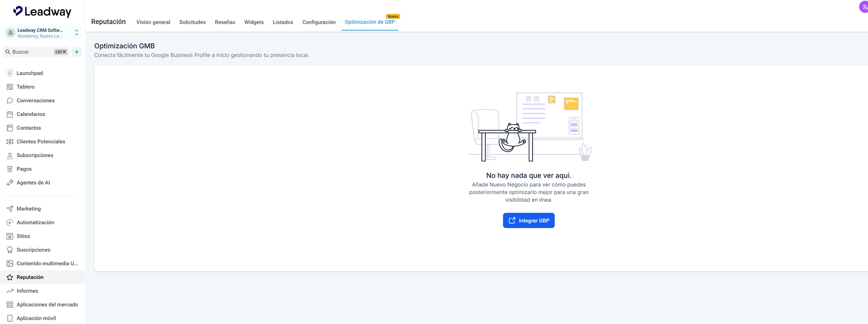Select the Automatización icon
868x324 pixels.
click(x=10, y=222)
